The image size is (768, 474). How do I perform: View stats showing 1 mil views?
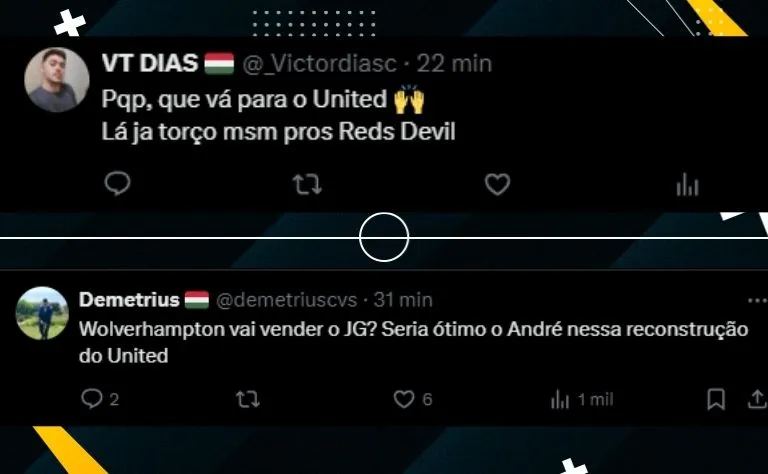582,400
